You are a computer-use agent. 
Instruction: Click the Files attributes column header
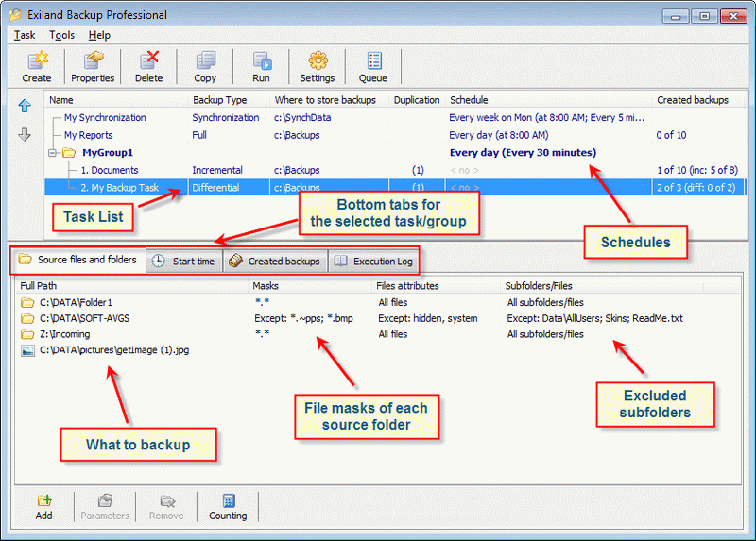coord(437,286)
